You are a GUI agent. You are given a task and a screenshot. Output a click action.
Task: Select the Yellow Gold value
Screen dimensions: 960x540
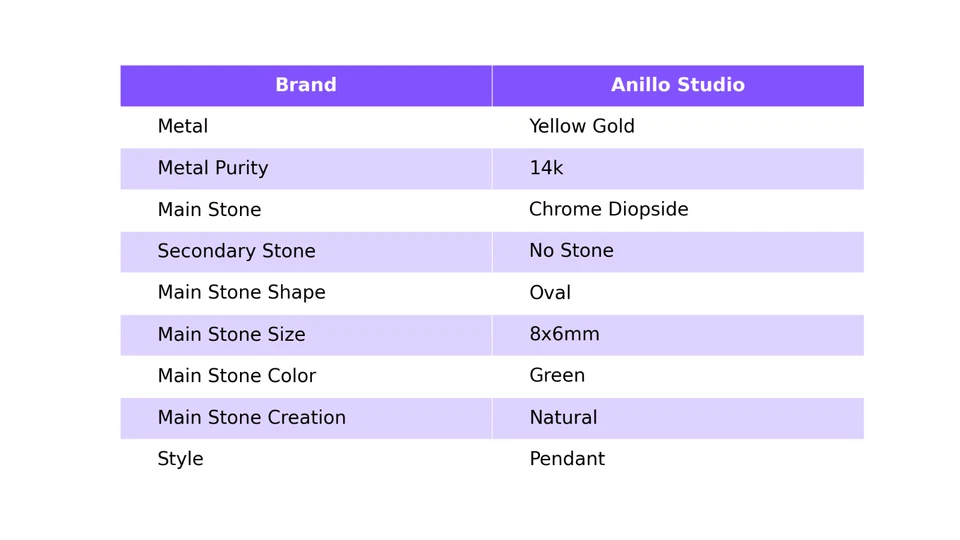click(582, 127)
